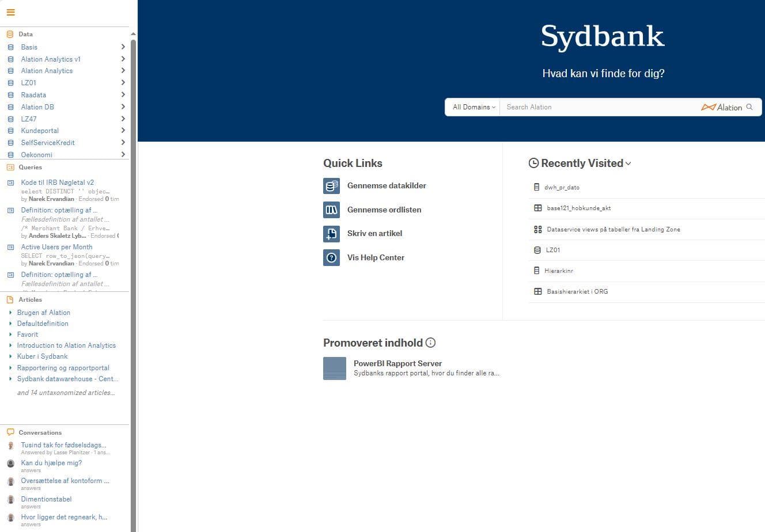Screen dimensions: 765x532
Task: Expand the Oekonomi data source chevron
Action: pos(123,154)
